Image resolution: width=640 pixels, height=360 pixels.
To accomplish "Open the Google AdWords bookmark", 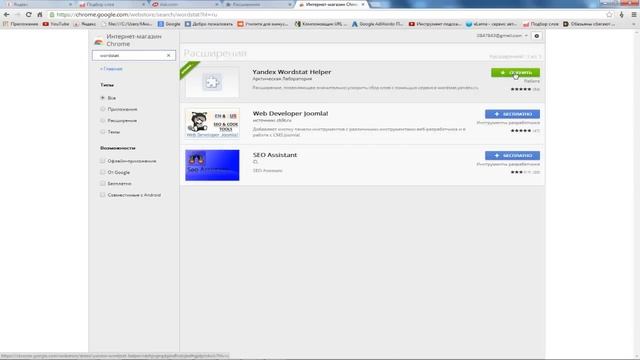I will (378, 24).
